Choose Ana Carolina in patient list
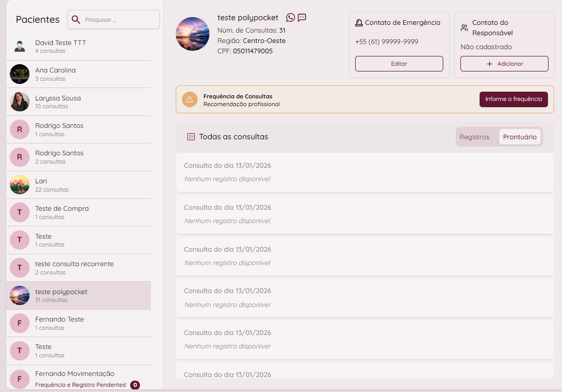This screenshot has width=562, height=392. [55, 74]
